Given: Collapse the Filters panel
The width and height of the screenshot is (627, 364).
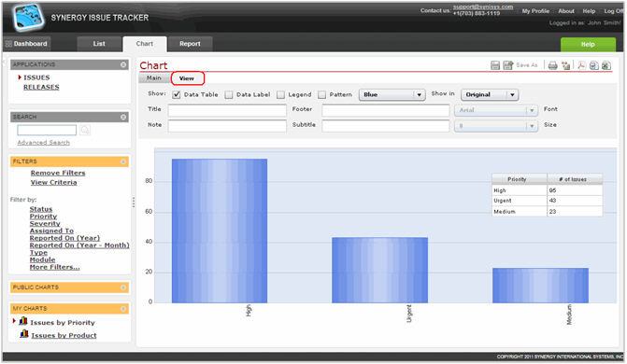Looking at the screenshot, I should (x=123, y=161).
